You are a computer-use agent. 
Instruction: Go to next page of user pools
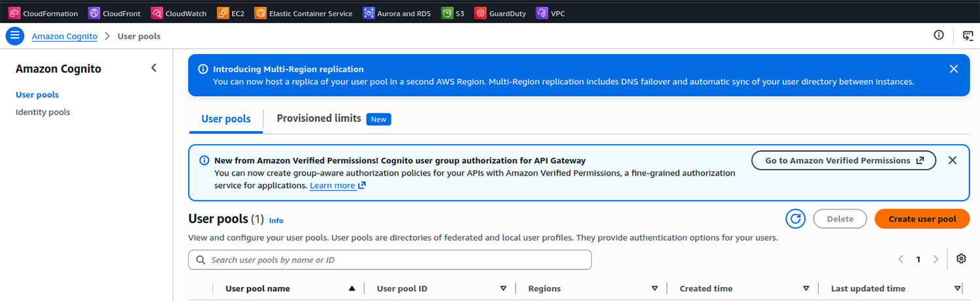click(936, 260)
